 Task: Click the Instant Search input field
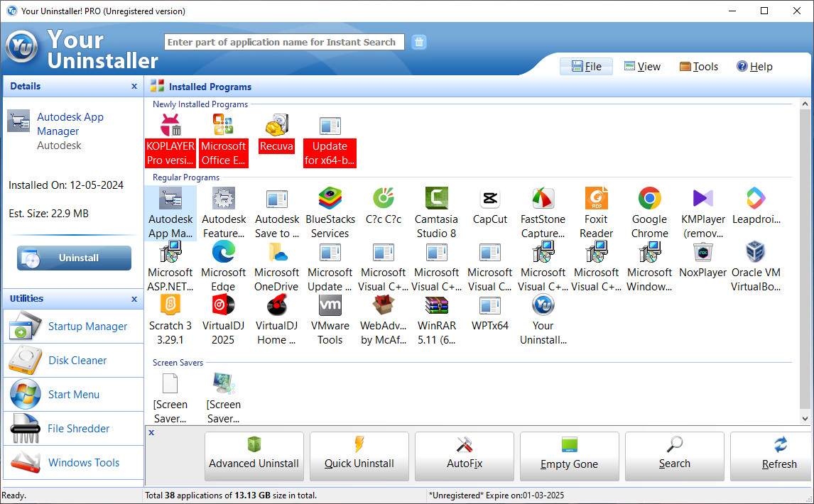pyautogui.click(x=283, y=42)
